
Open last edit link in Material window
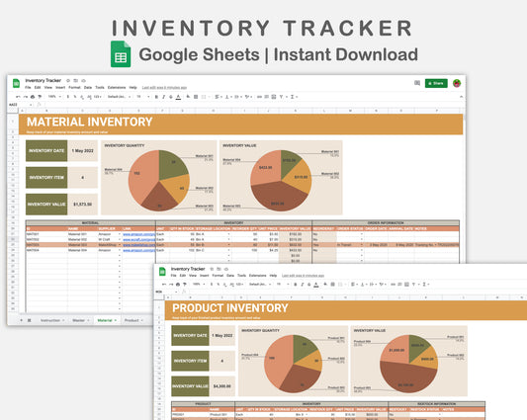[x=164, y=88]
